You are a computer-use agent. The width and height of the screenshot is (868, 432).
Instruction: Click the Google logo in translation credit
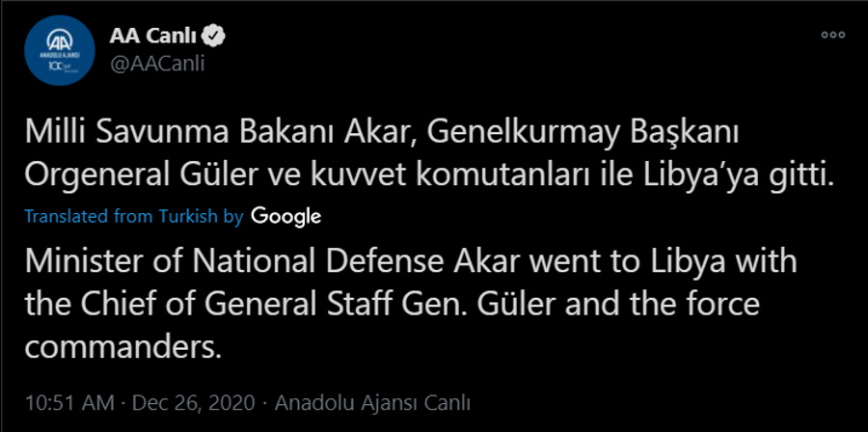click(x=285, y=216)
